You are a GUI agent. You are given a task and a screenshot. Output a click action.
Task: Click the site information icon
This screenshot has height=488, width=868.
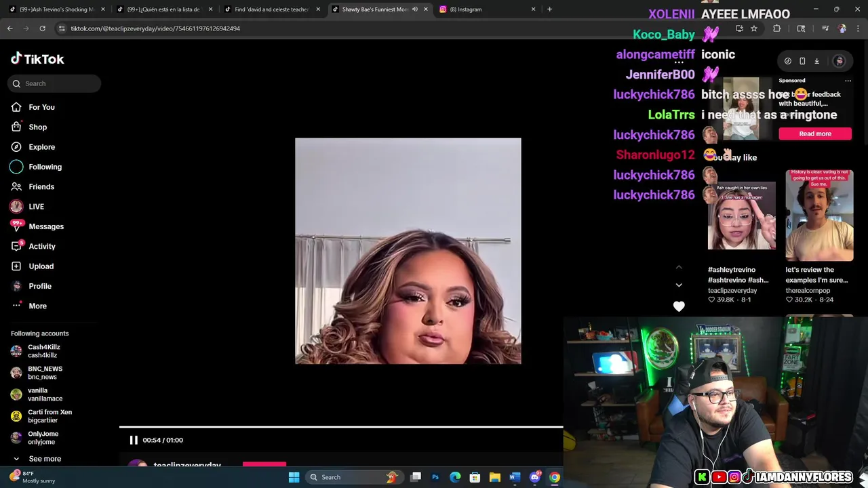(62, 28)
